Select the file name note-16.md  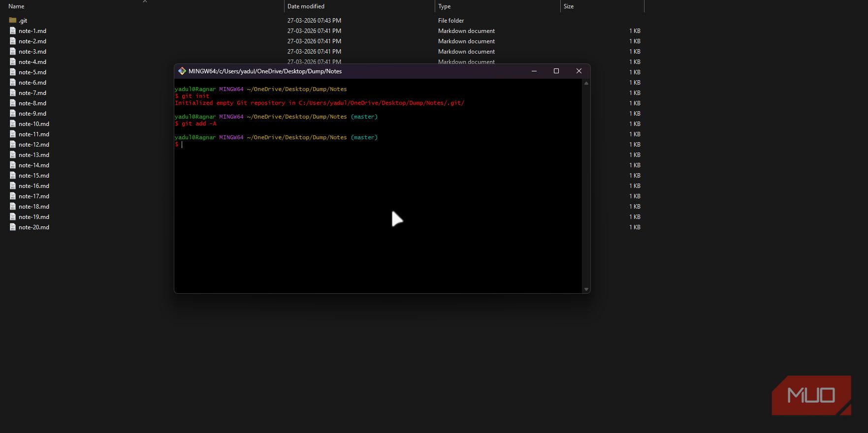pos(34,186)
